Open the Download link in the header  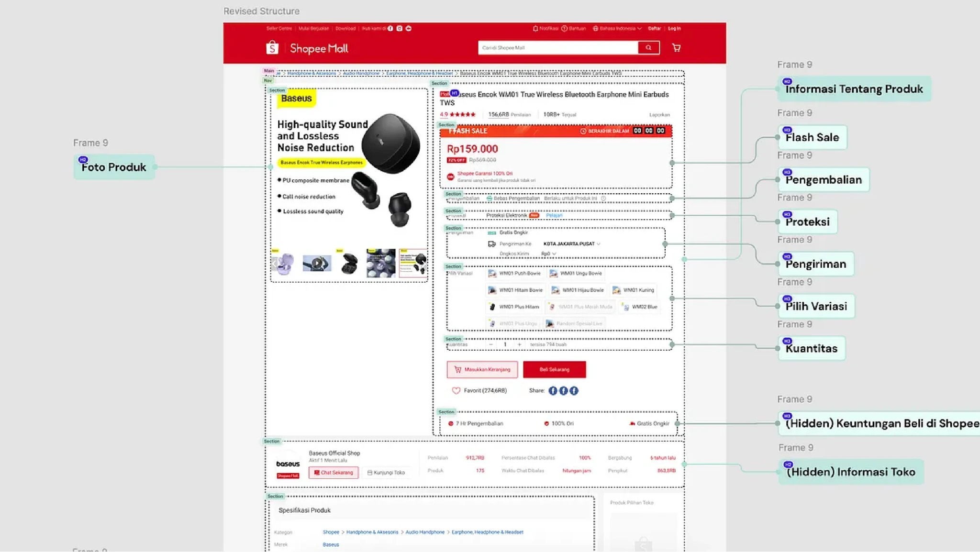point(345,28)
